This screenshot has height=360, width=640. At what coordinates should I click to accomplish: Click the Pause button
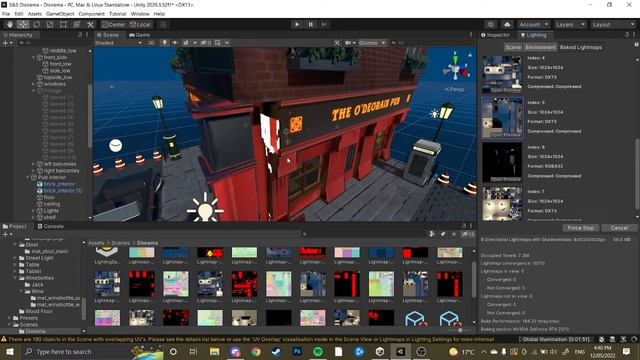coord(310,24)
